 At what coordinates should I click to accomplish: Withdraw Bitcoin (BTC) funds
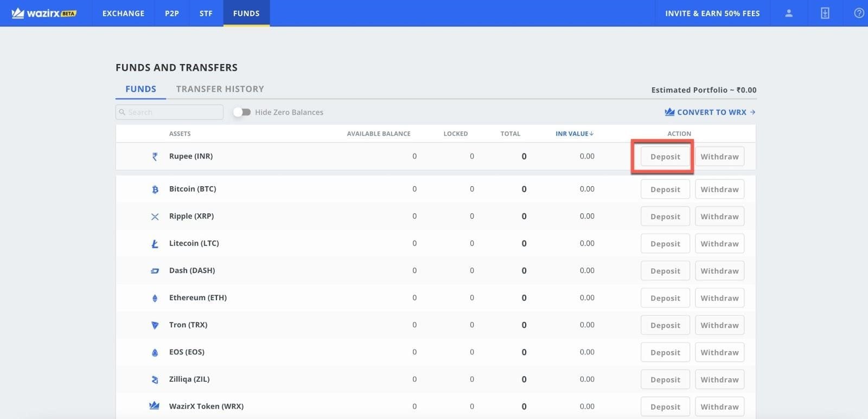[719, 189]
